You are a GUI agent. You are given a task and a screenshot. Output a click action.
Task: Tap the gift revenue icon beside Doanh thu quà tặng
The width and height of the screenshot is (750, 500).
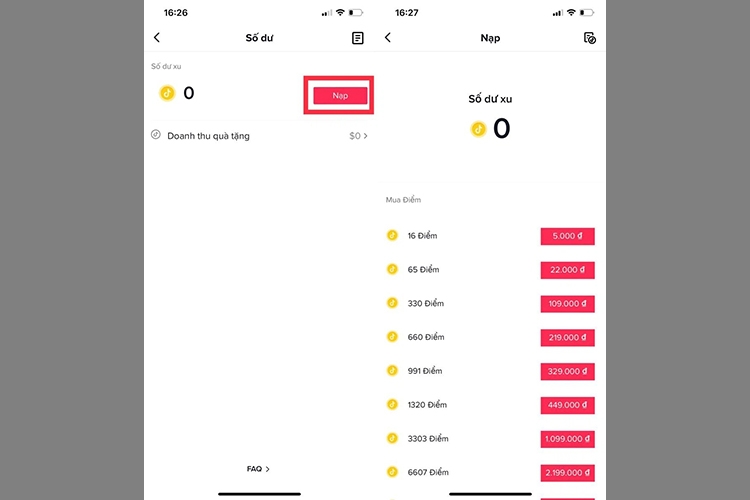coord(156,134)
